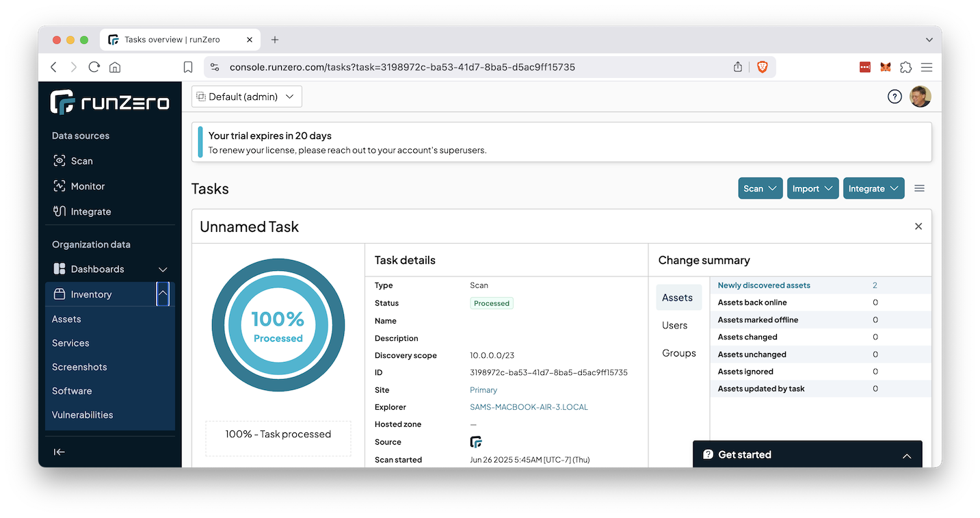Expand the Scan button dropdown
This screenshot has height=518, width=980.
(760, 188)
